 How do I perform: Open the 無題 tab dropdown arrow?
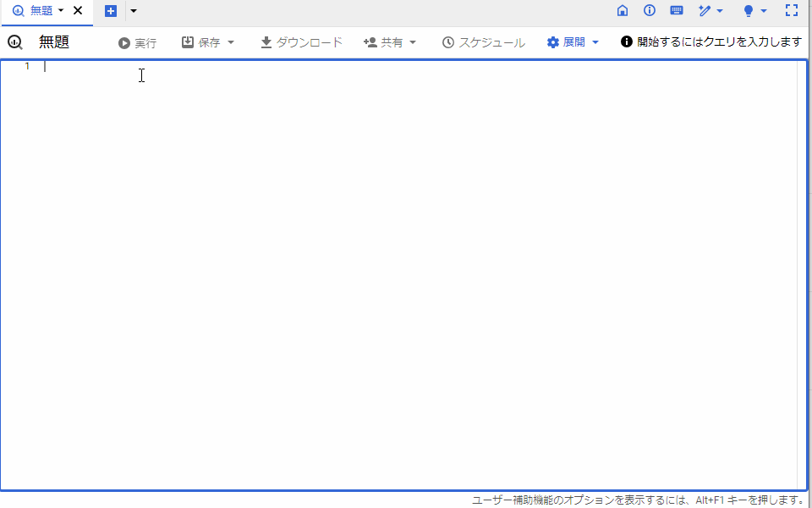(x=62, y=12)
